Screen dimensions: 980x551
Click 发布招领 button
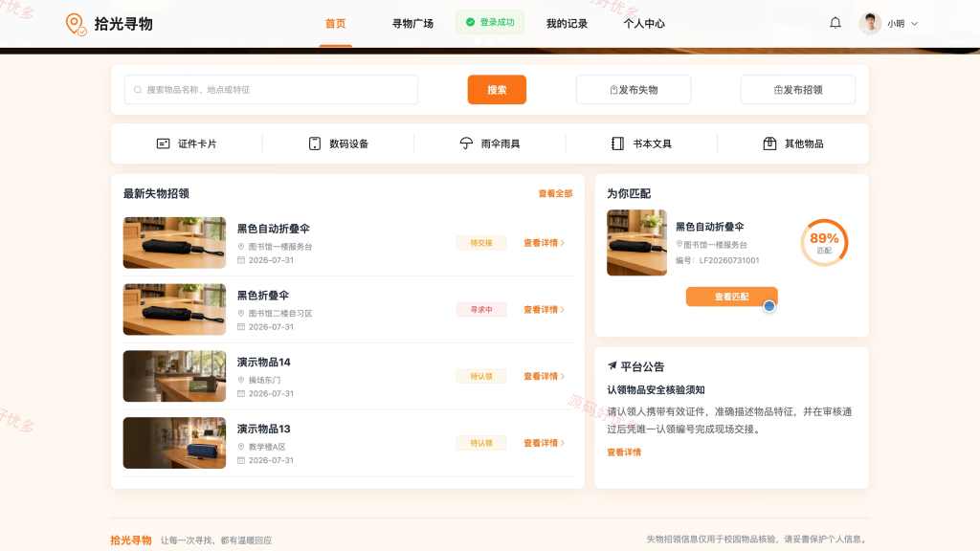point(797,90)
